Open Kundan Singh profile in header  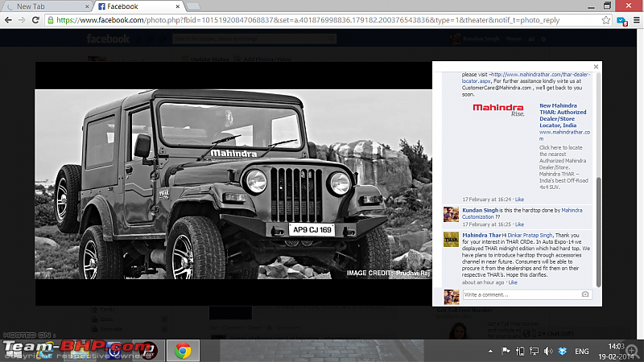[481, 39]
